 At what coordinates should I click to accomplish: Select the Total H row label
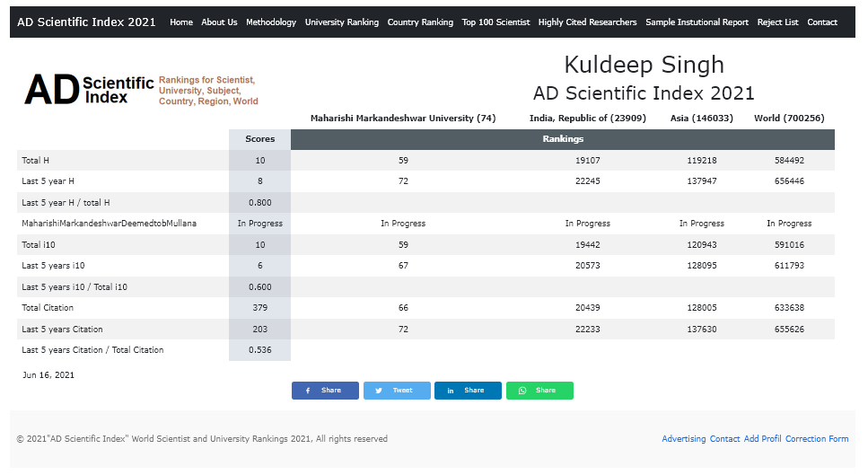click(x=35, y=161)
